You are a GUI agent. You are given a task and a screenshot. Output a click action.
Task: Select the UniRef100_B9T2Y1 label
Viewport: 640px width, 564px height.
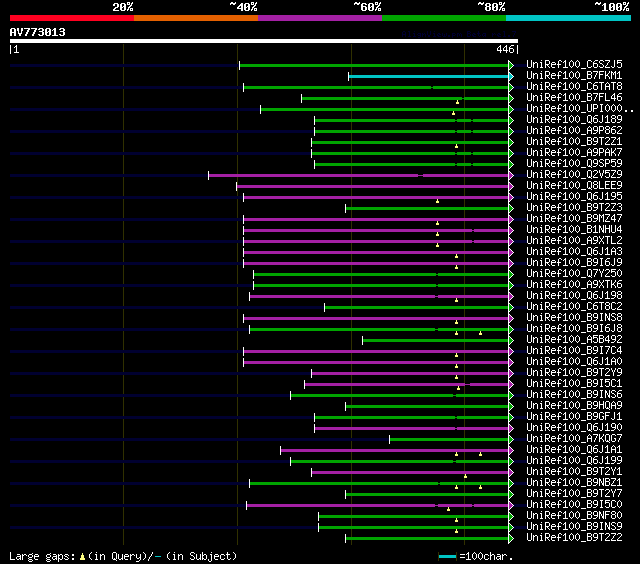click(574, 472)
